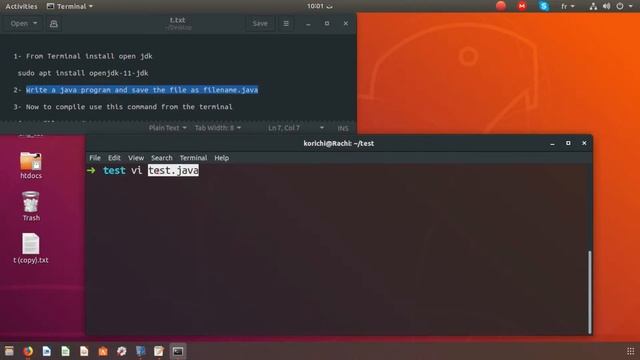The image size is (640, 360).
Task: Open the Help menu in the terminal
Action: pyautogui.click(x=222, y=158)
